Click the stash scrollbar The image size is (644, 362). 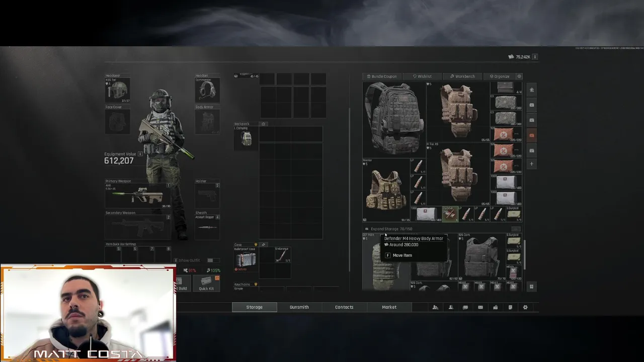(x=525, y=254)
